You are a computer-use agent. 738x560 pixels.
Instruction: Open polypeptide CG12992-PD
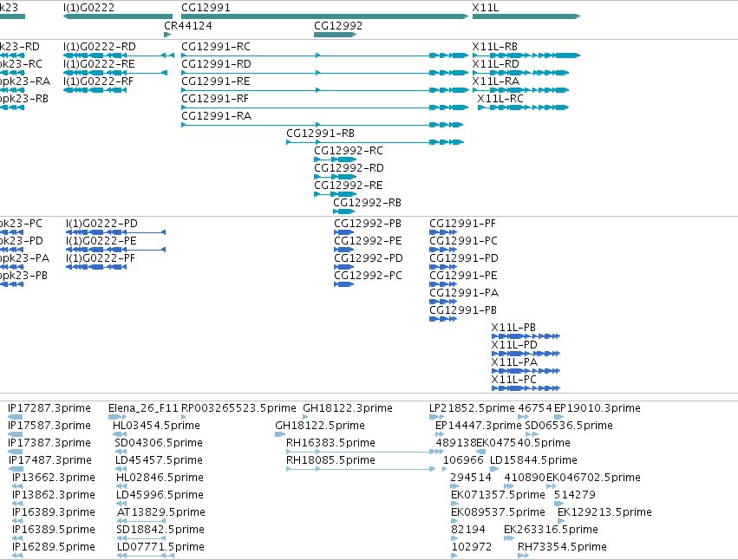click(x=343, y=267)
